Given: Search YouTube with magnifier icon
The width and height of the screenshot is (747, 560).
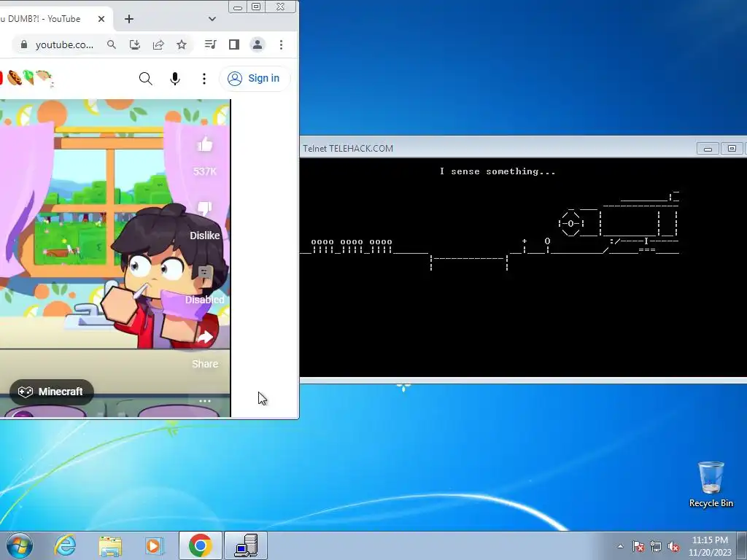Looking at the screenshot, I should coord(146,79).
